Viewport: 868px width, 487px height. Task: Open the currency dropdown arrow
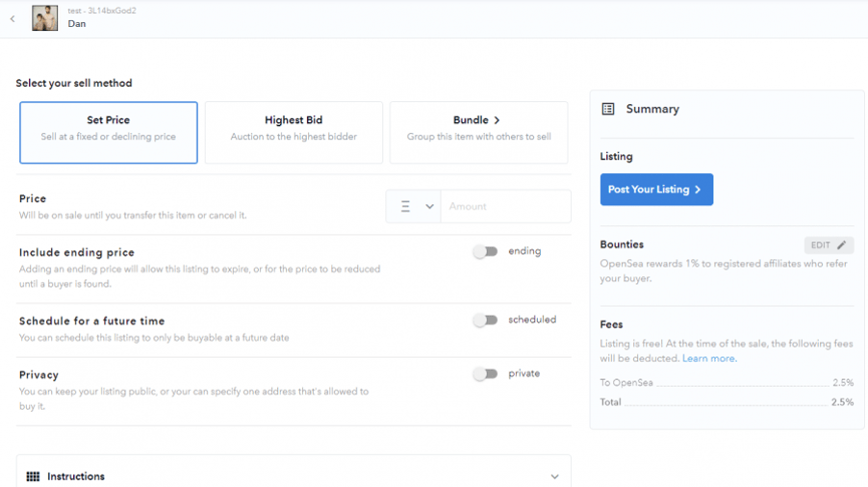click(429, 206)
